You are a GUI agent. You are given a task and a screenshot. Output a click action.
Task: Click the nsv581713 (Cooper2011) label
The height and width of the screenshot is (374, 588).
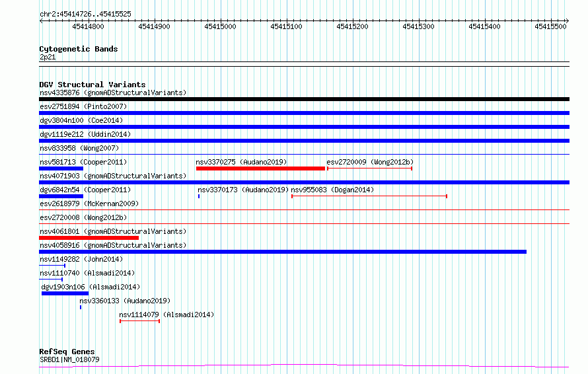[x=83, y=162]
